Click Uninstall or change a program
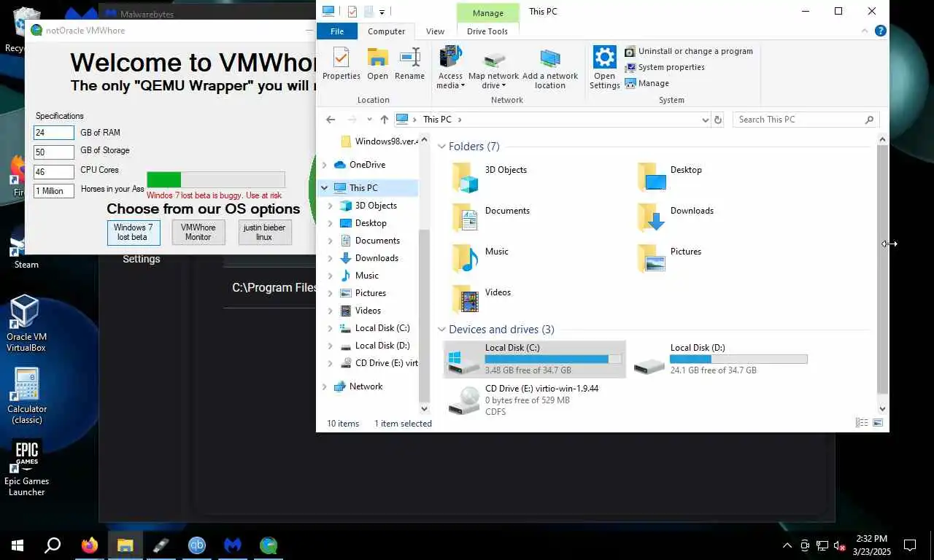The height and width of the screenshot is (560, 934). [x=688, y=51]
